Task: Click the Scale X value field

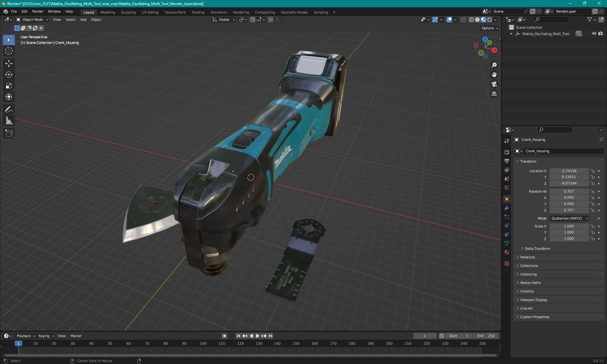Action: click(x=568, y=226)
